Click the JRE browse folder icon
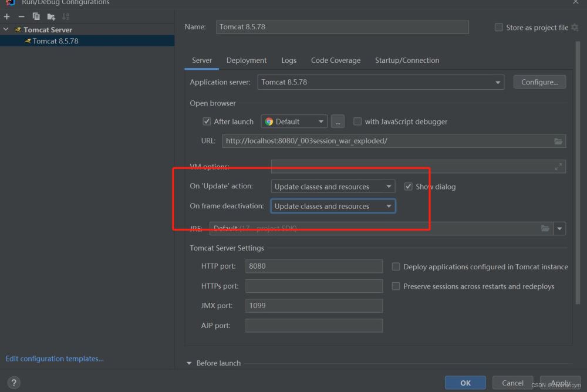 [x=545, y=228]
